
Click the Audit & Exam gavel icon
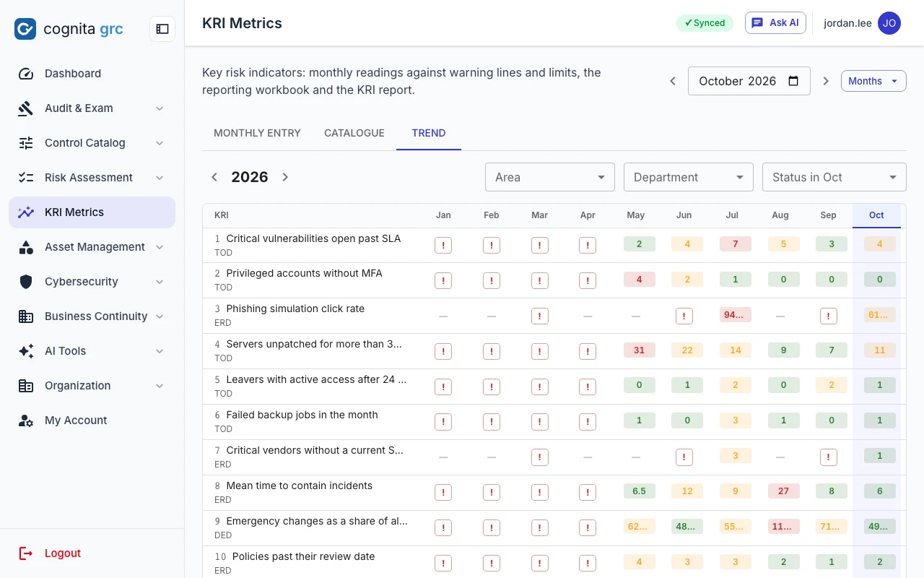(26, 108)
